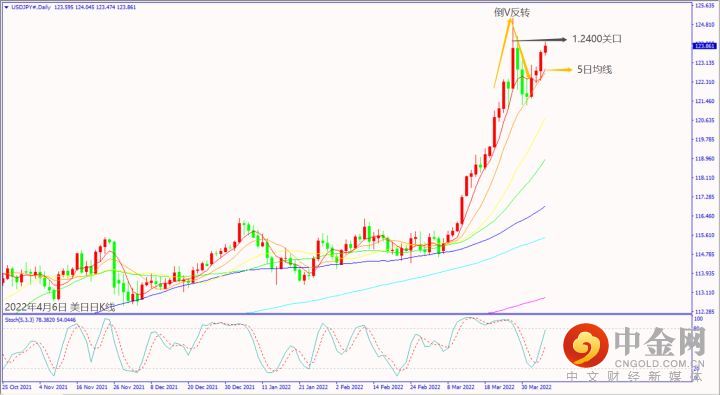Open the USDJPY chart menu triangle
The width and height of the screenshot is (720, 395).
[6, 7]
